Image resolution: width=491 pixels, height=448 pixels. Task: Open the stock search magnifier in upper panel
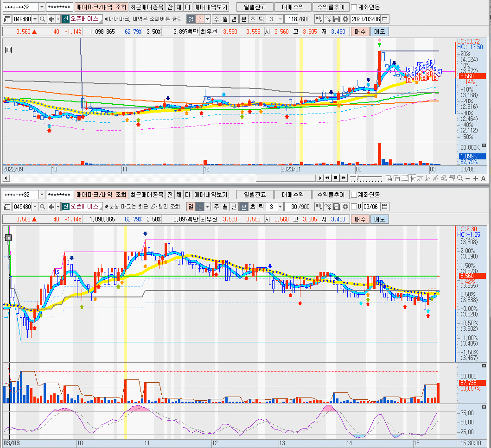[43, 19]
